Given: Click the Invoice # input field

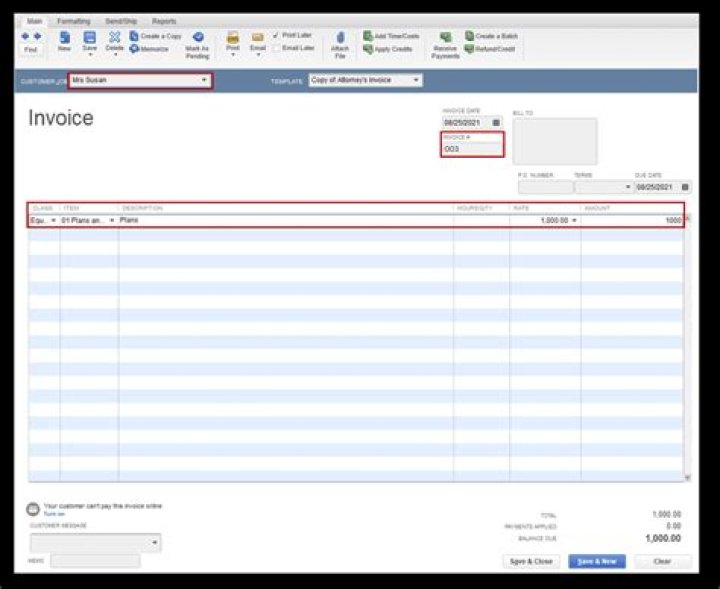Looking at the screenshot, I should tap(472, 148).
